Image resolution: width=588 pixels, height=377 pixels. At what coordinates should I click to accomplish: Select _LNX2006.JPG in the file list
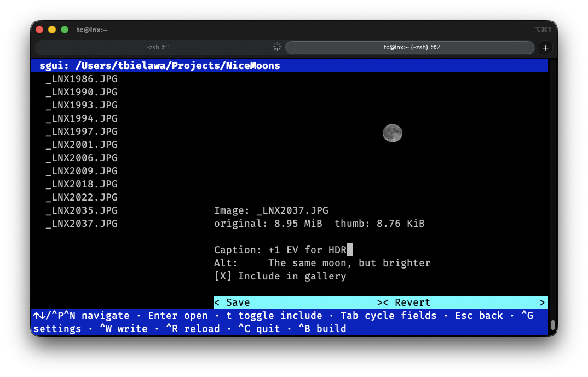[82, 158]
